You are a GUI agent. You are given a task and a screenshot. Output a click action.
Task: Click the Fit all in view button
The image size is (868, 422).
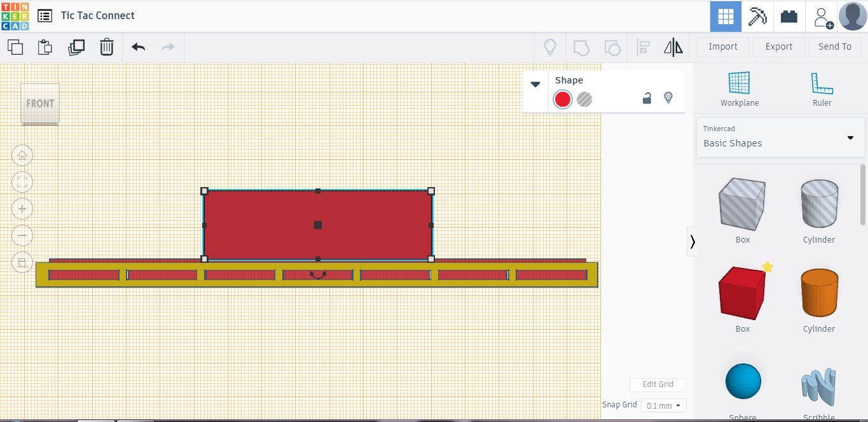[22, 182]
